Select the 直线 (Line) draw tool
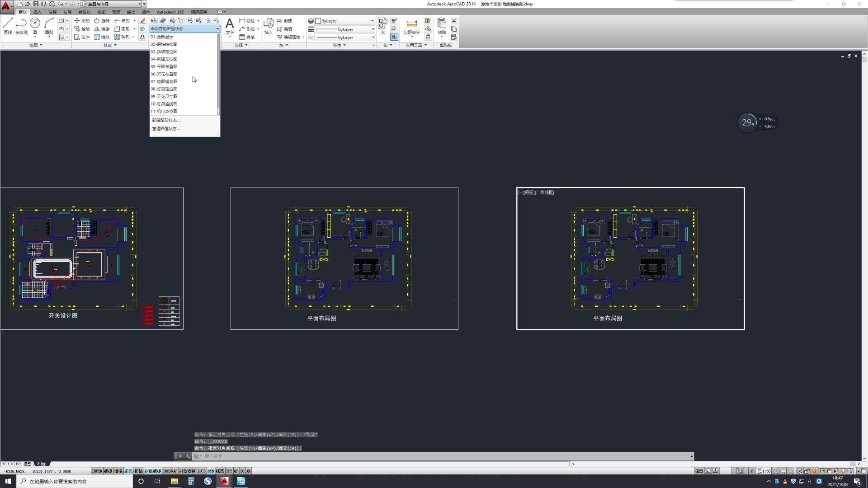 pyautogui.click(x=8, y=26)
